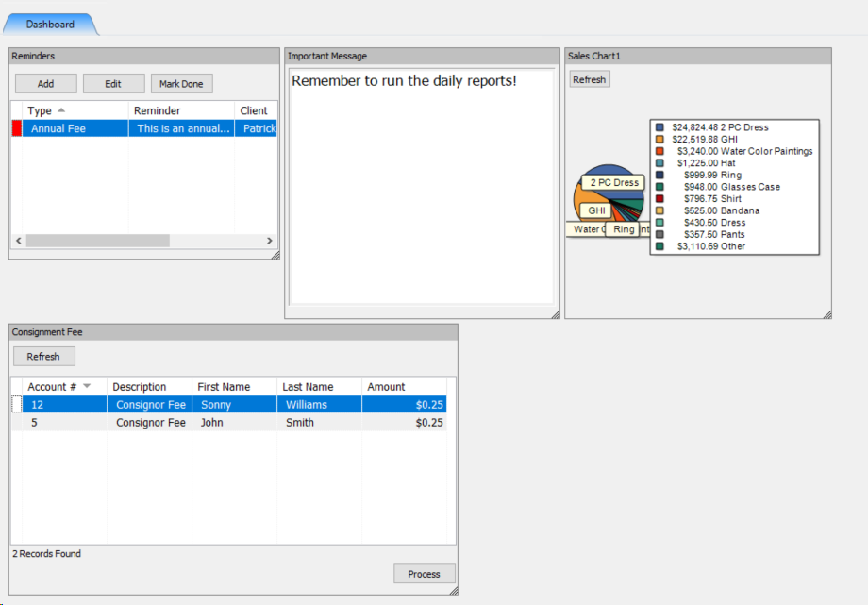868x605 pixels.
Task: Click the GHI legend color swatch
Action: [x=659, y=139]
